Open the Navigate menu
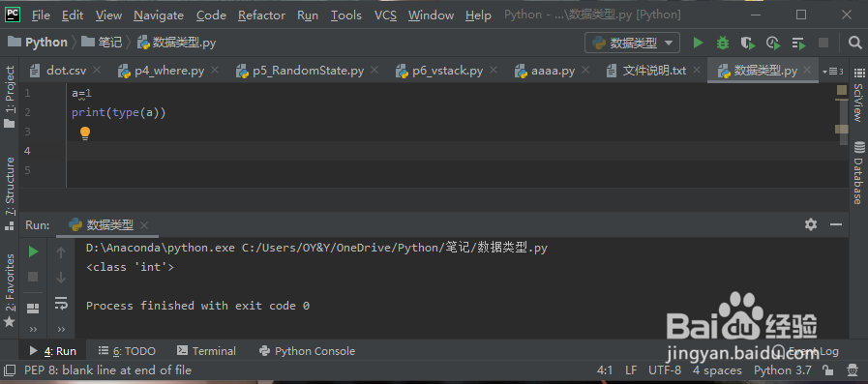The height and width of the screenshot is (384, 868). [x=159, y=15]
